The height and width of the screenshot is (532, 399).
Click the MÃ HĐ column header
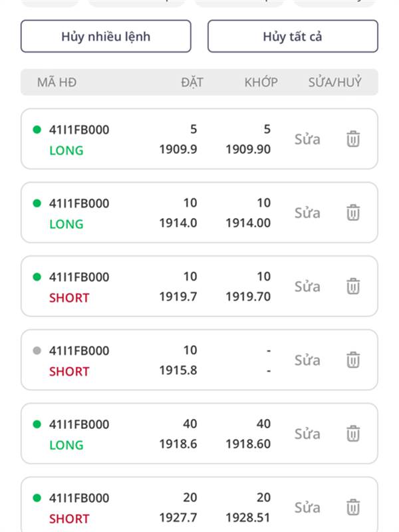(57, 82)
